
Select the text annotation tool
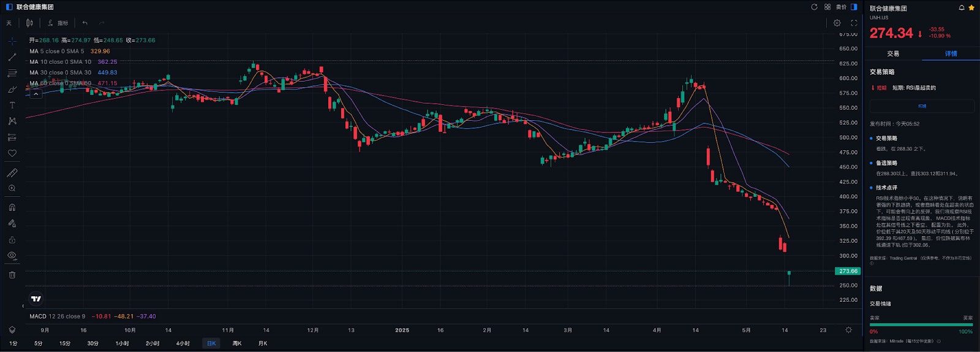12,105
